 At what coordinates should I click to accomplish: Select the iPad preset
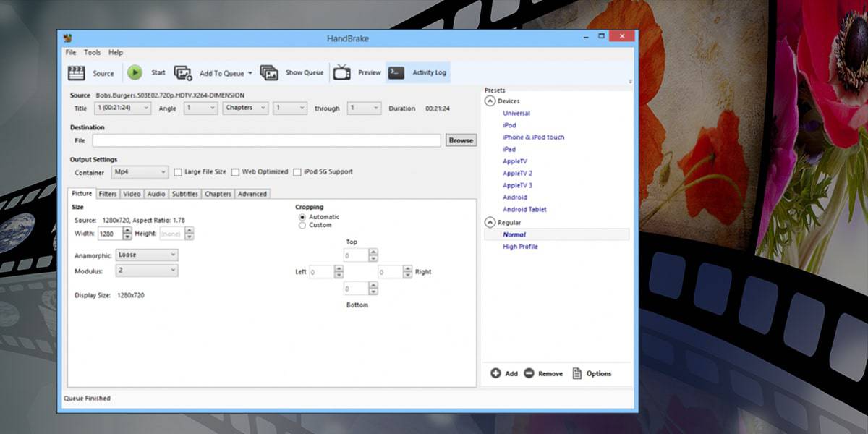click(x=509, y=149)
